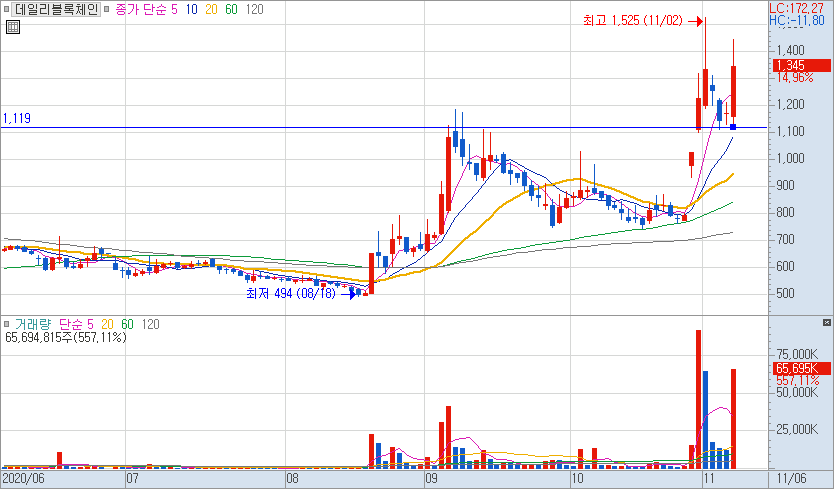Click the 07 month axis label
The height and width of the screenshot is (489, 834).
tap(132, 478)
